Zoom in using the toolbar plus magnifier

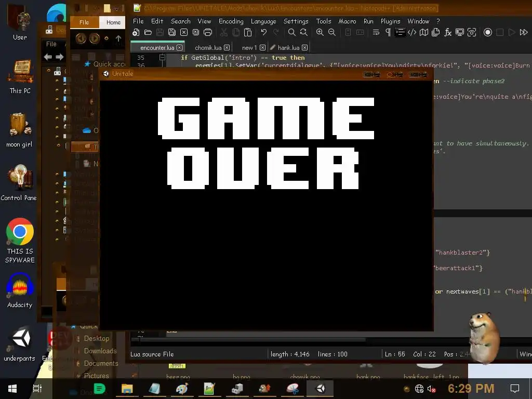tap(320, 33)
